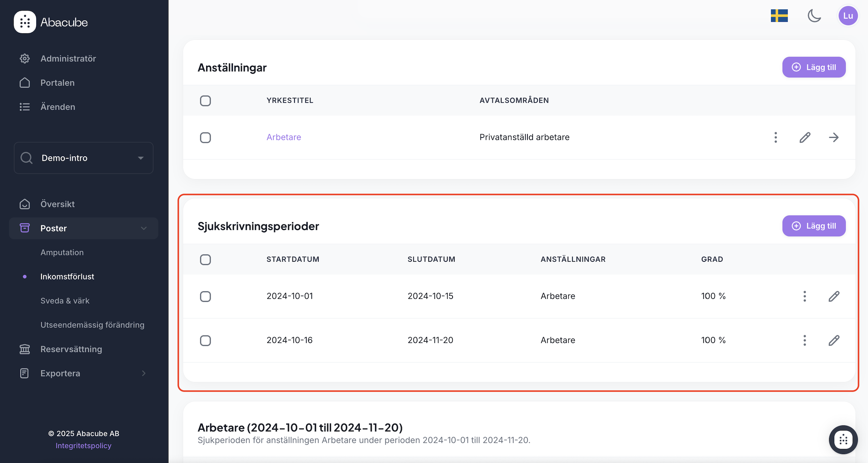Click the Arbetare job title link
Image resolution: width=868 pixels, height=463 pixels.
point(284,138)
